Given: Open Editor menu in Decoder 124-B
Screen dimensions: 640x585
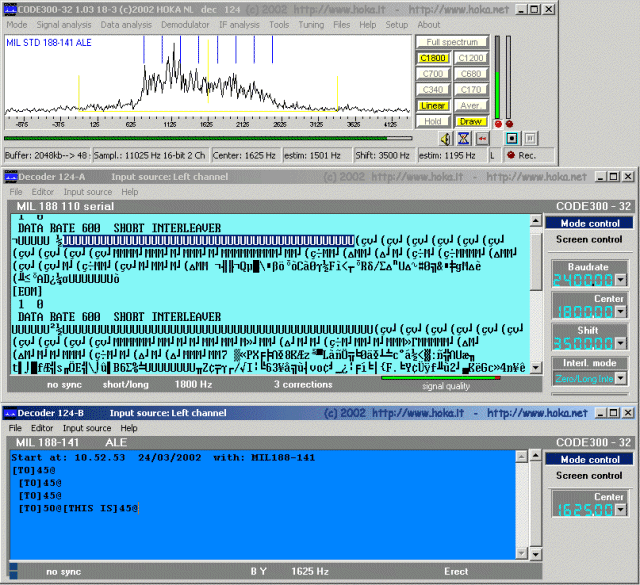Looking at the screenshot, I should coord(42,428).
